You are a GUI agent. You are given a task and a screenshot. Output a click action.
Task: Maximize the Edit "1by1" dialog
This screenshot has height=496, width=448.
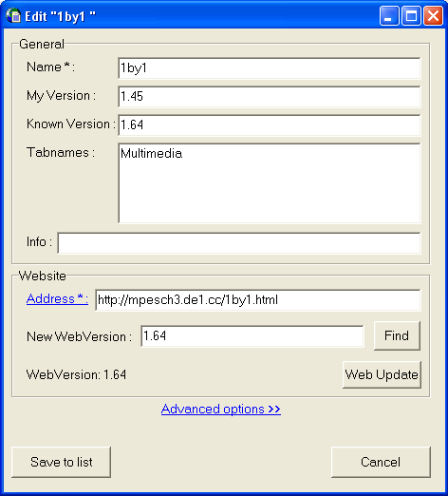point(411,15)
